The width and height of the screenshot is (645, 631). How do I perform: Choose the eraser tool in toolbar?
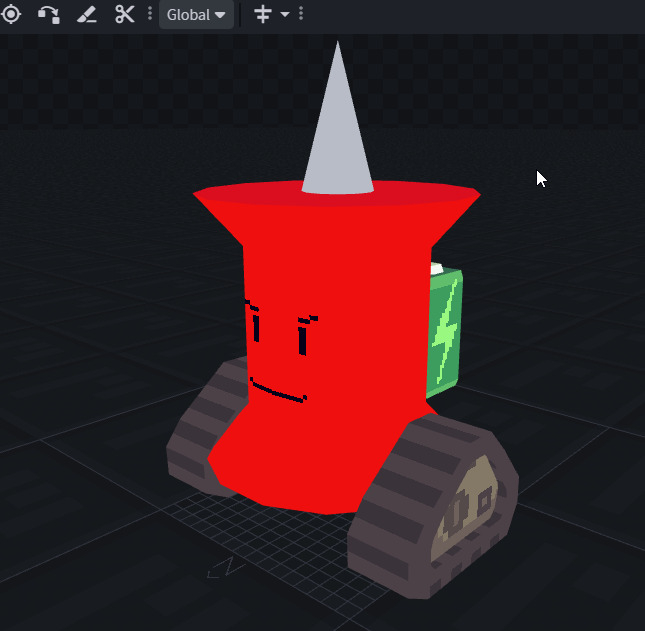click(x=87, y=15)
